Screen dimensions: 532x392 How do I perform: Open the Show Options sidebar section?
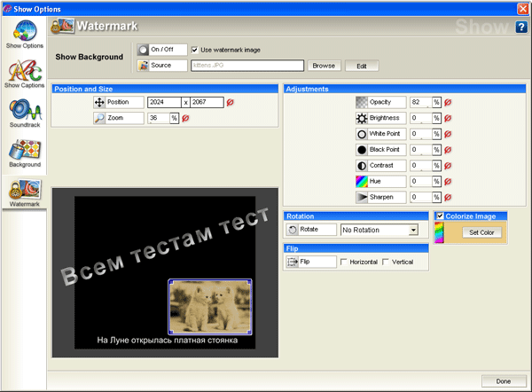pos(25,34)
